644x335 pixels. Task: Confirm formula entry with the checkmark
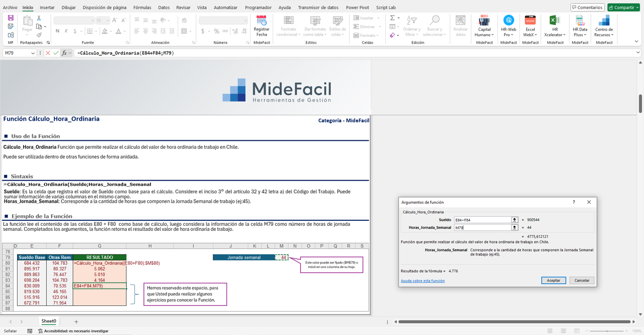coord(56,52)
